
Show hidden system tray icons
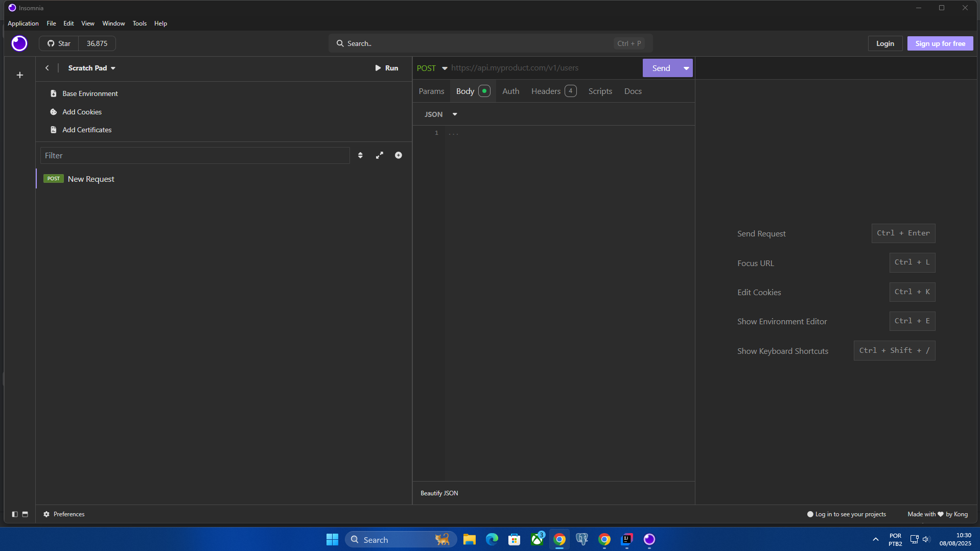[x=876, y=539]
